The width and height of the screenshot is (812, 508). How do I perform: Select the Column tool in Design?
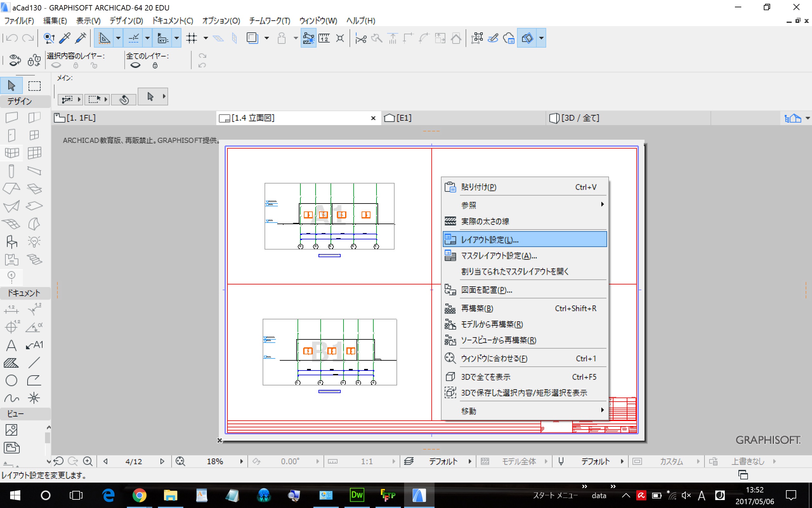click(x=11, y=171)
